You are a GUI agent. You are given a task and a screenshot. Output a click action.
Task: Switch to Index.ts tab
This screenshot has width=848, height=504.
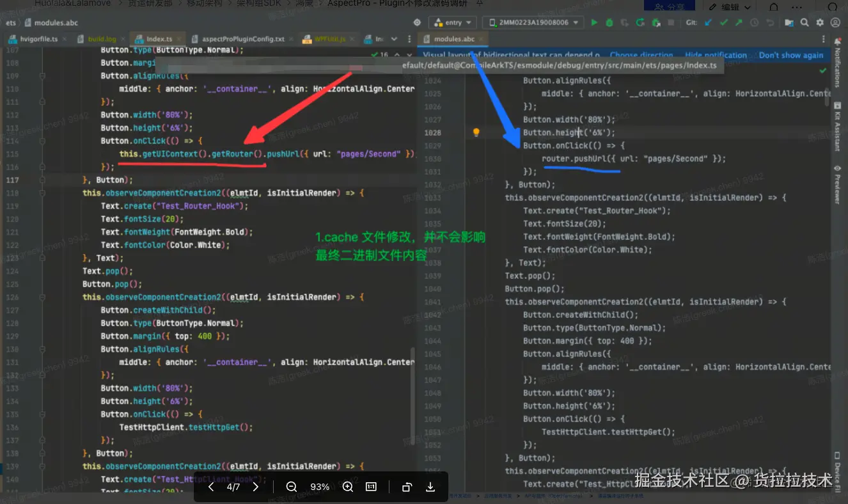pyautogui.click(x=159, y=39)
